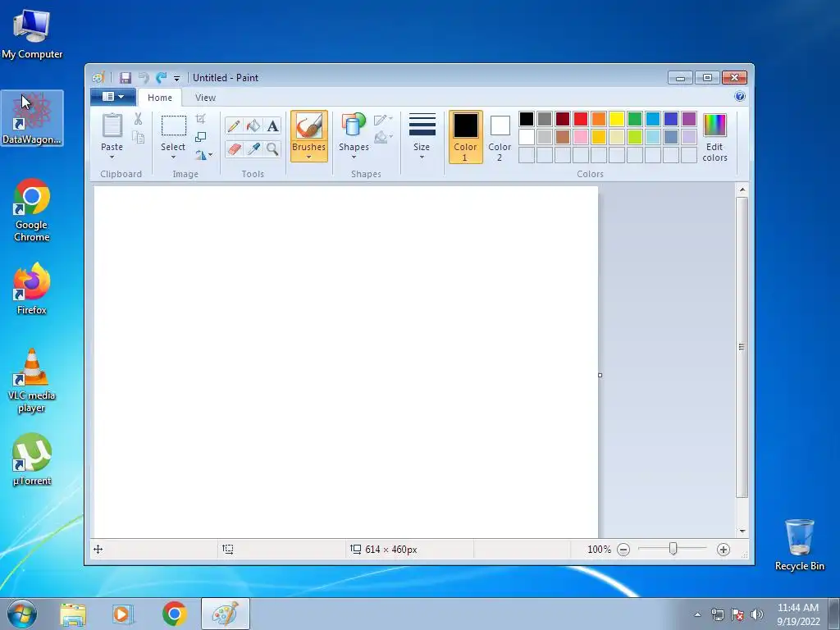Select the Pencil tool
The height and width of the screenshot is (630, 840).
coord(234,126)
